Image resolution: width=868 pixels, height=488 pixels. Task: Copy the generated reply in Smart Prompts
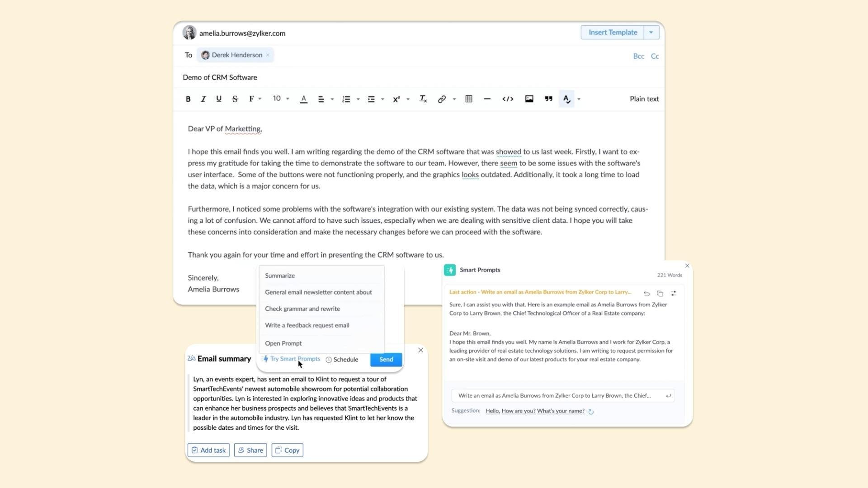pos(660,293)
